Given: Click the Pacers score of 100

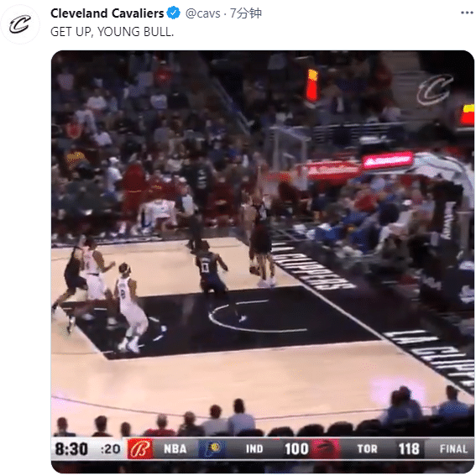Looking at the screenshot, I should pyautogui.click(x=296, y=448).
